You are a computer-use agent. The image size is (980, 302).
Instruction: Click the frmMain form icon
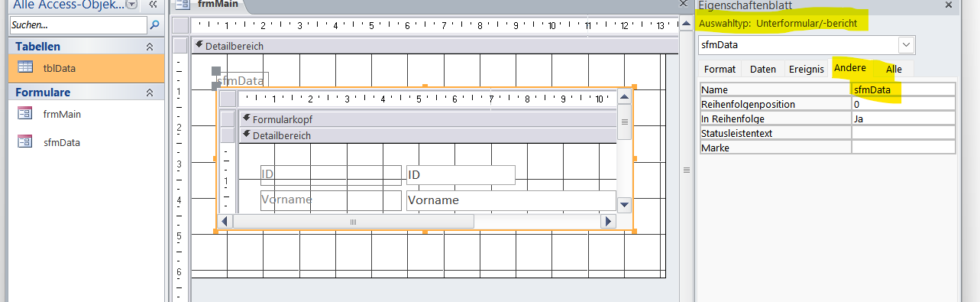(25, 113)
